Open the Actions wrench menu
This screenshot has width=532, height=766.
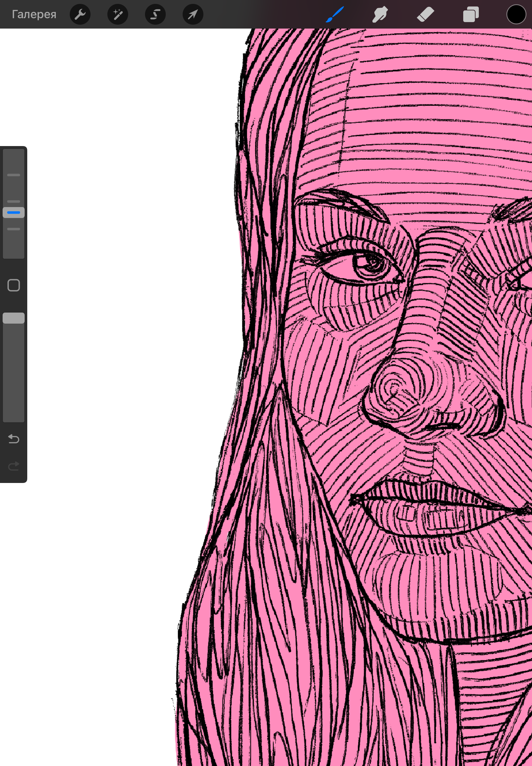(x=80, y=15)
